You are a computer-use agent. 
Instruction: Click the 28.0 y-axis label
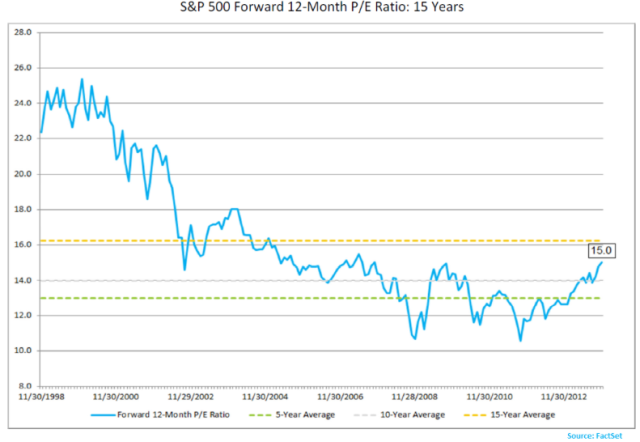(x=24, y=33)
